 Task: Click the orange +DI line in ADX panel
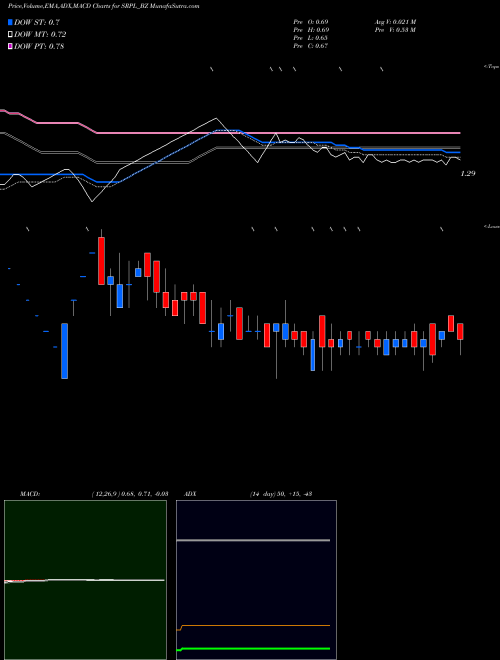click(253, 625)
